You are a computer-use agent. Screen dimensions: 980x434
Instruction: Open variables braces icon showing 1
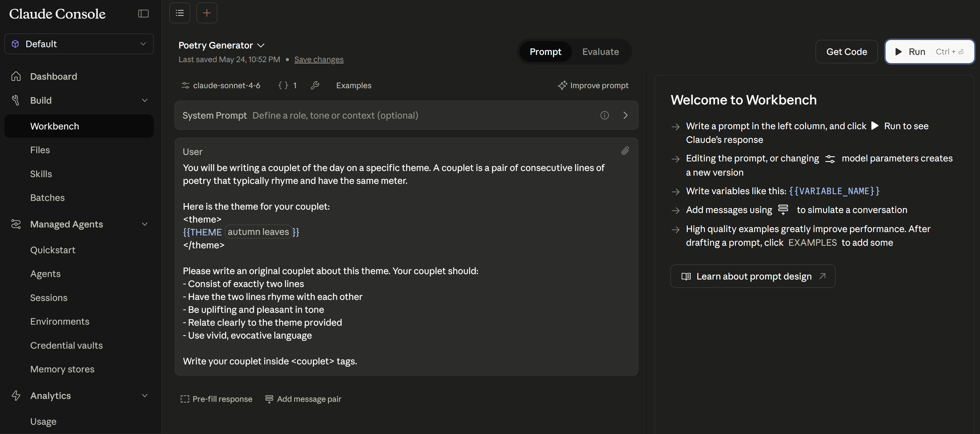coord(287,86)
